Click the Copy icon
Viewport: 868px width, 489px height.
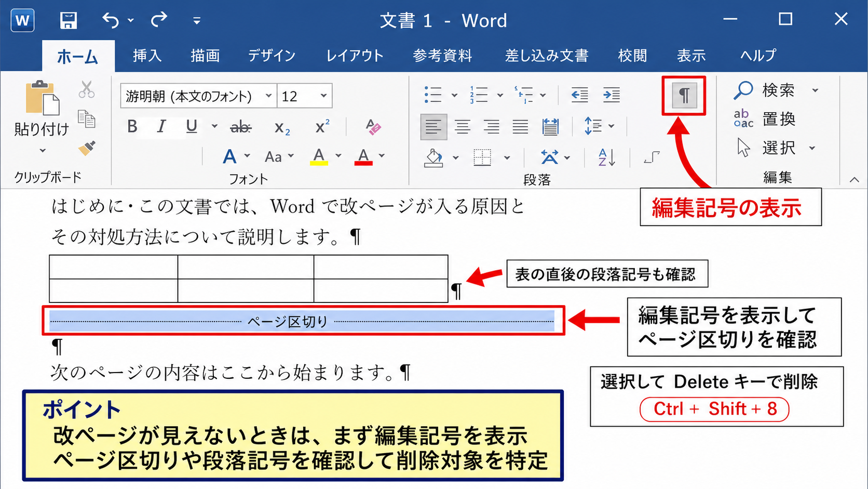coord(87,119)
